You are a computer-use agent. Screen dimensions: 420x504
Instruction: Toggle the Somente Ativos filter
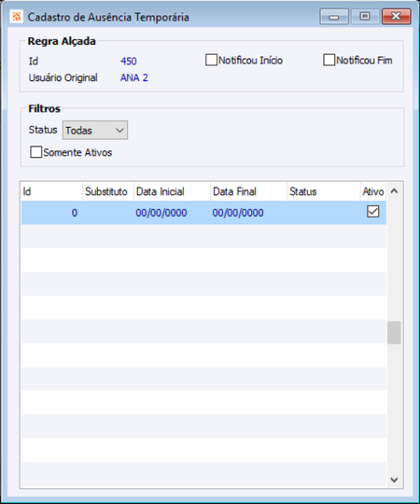coord(36,152)
